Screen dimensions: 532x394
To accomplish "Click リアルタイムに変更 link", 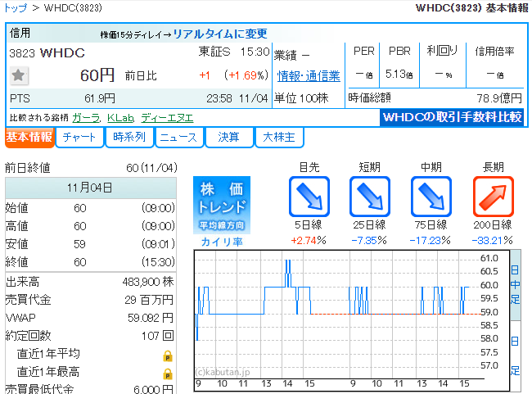I will (220, 34).
